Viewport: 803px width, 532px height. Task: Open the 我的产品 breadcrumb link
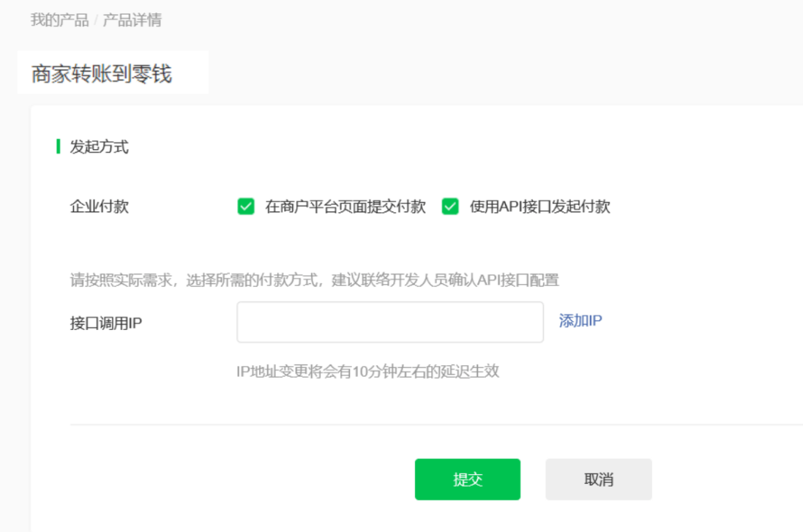click(59, 20)
